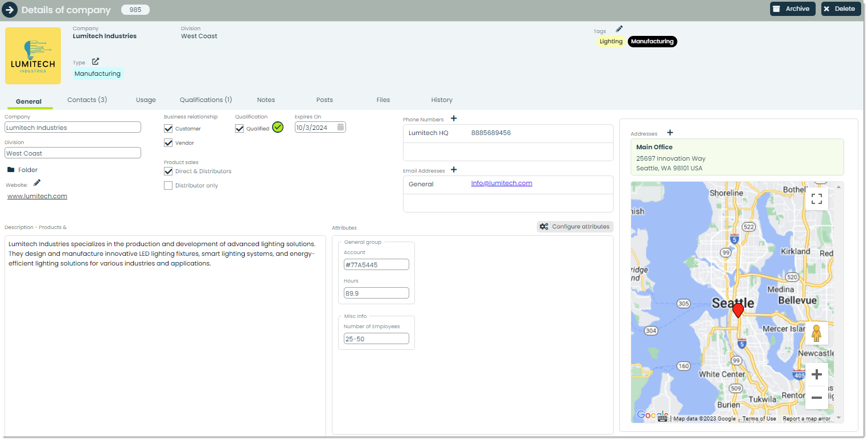Viewport: 868px width, 441px height.
Task: Click the Lighting tag
Action: pos(611,42)
